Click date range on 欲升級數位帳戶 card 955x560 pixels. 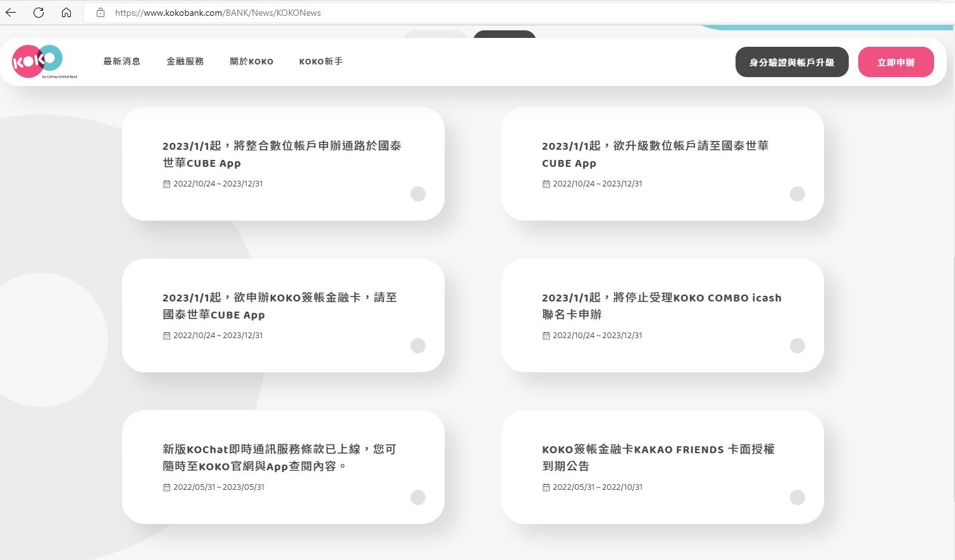(598, 184)
